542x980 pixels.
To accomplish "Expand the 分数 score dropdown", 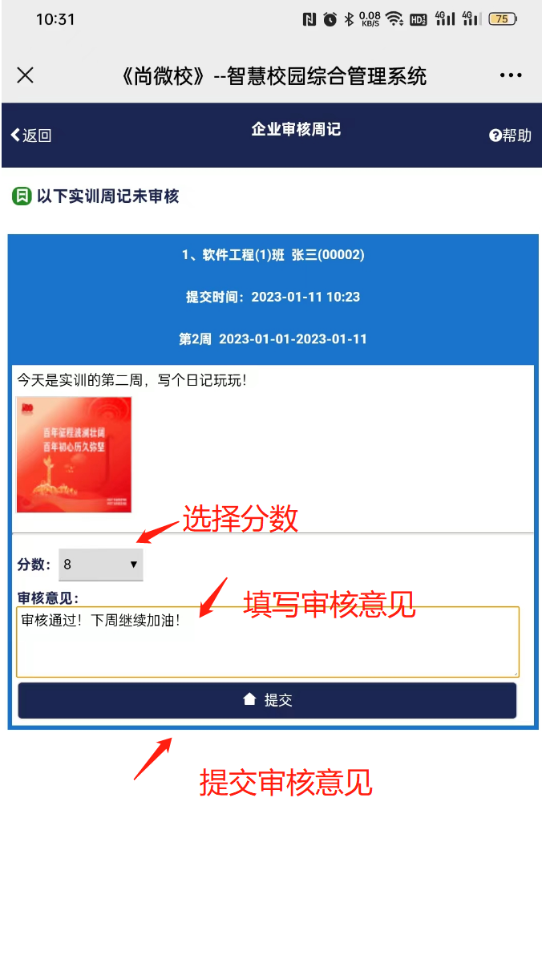I will click(x=101, y=565).
